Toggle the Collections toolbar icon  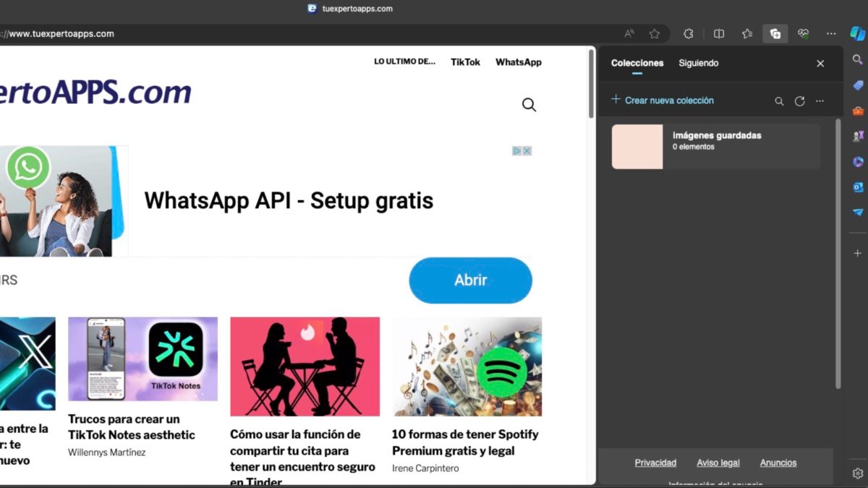click(775, 33)
